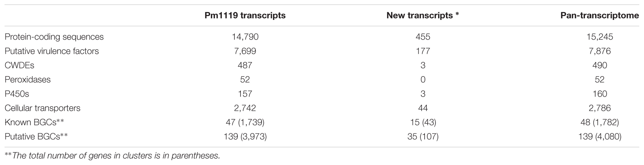Image resolution: width=644 pixels, height=165 pixels.
Task: Click the Putative BGCs row label
Action: pyautogui.click(x=36, y=136)
